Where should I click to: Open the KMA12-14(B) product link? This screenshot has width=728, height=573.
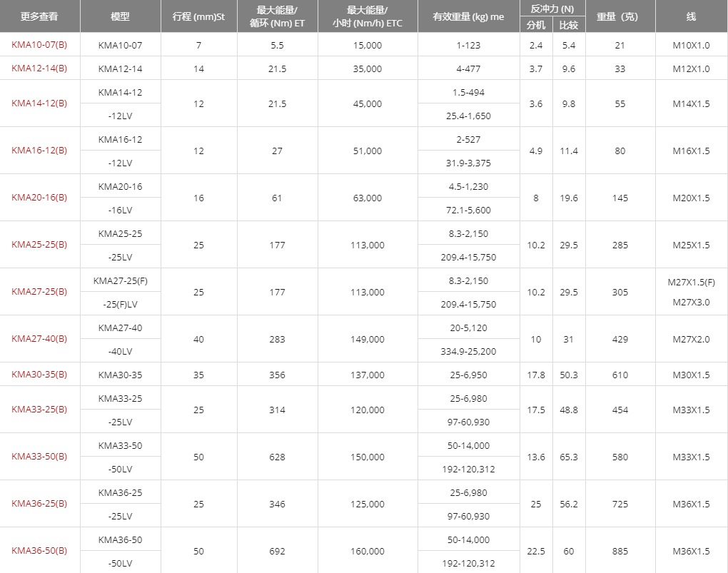(39, 69)
